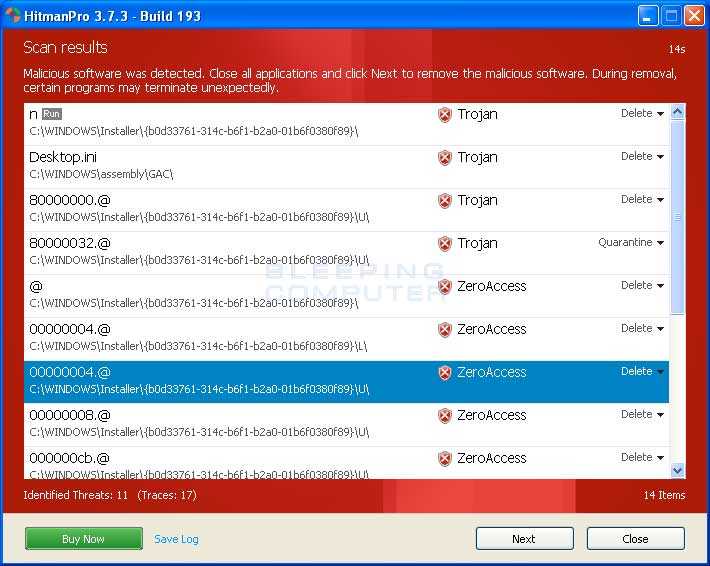Screen dimensions: 710x566
Task: Expand the Delete dropdown for Desktop.ini
Action: click(642, 157)
